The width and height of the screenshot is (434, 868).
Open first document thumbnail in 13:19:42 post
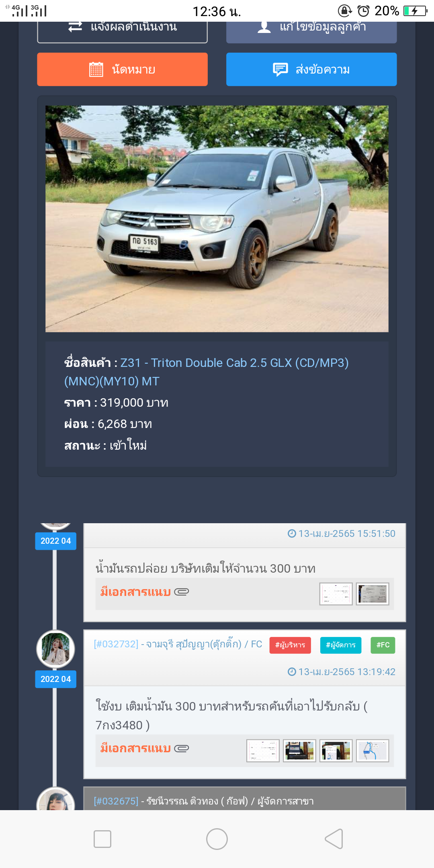[263, 751]
